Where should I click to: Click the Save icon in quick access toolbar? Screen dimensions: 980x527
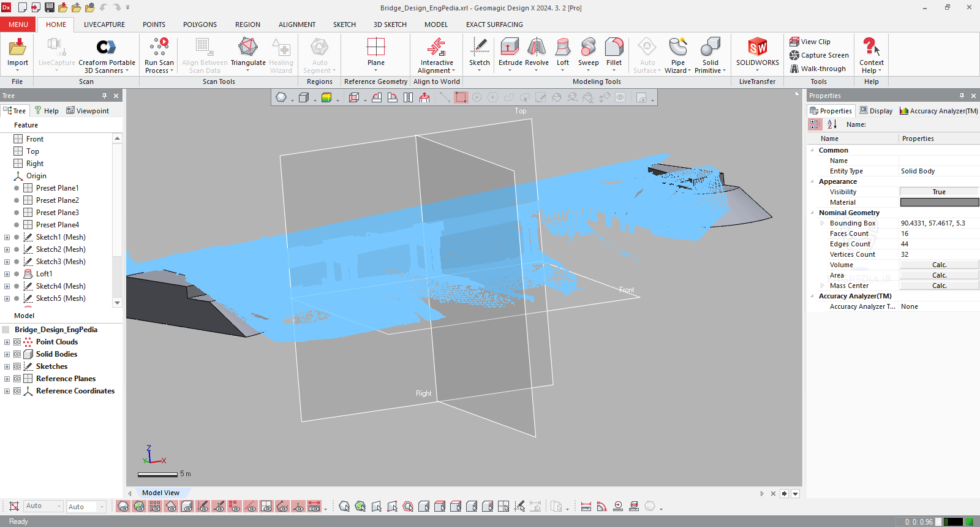(x=49, y=7)
